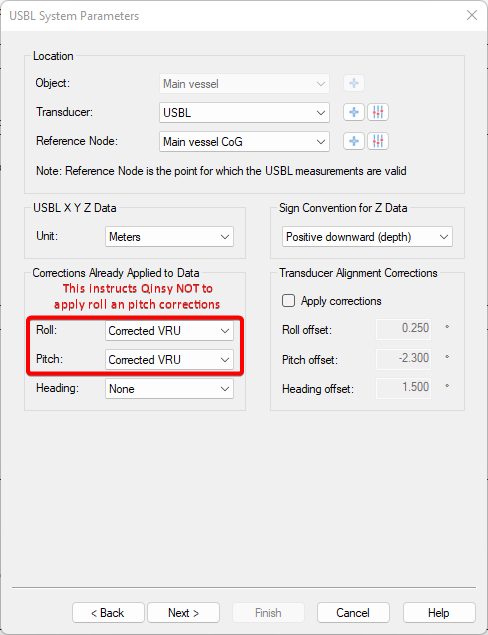The width and height of the screenshot is (488, 635).
Task: Click the Roll offset field 0.250
Action: [403, 329]
